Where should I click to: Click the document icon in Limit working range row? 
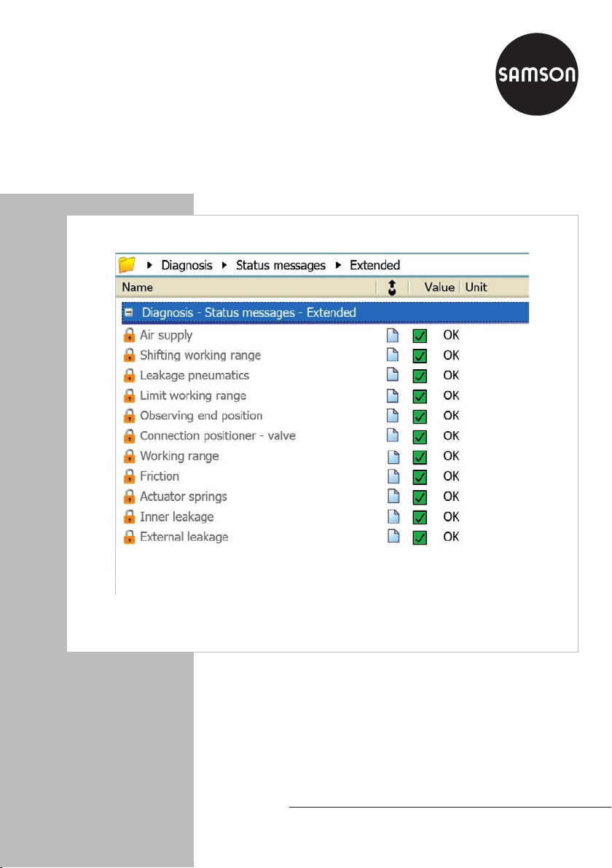click(393, 395)
